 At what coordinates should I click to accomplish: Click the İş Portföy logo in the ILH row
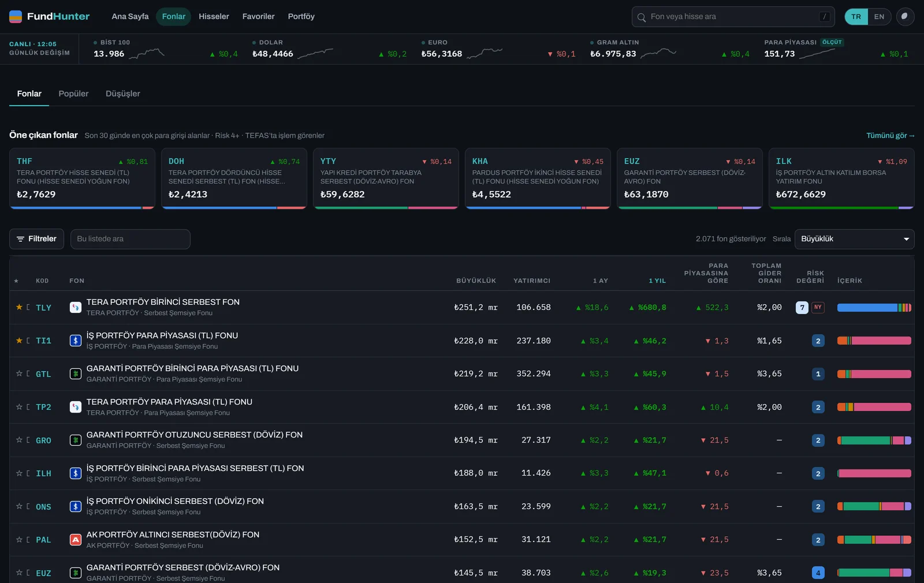coord(75,473)
